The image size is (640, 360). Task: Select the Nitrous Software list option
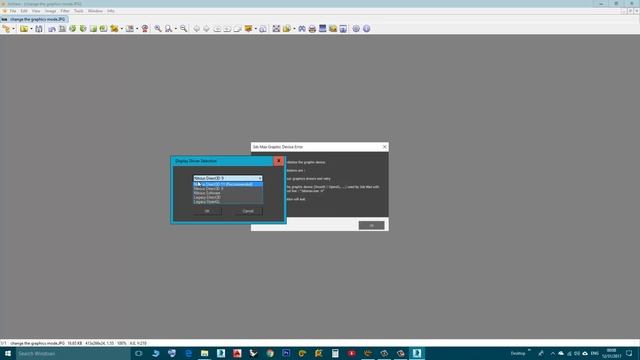(x=228, y=193)
